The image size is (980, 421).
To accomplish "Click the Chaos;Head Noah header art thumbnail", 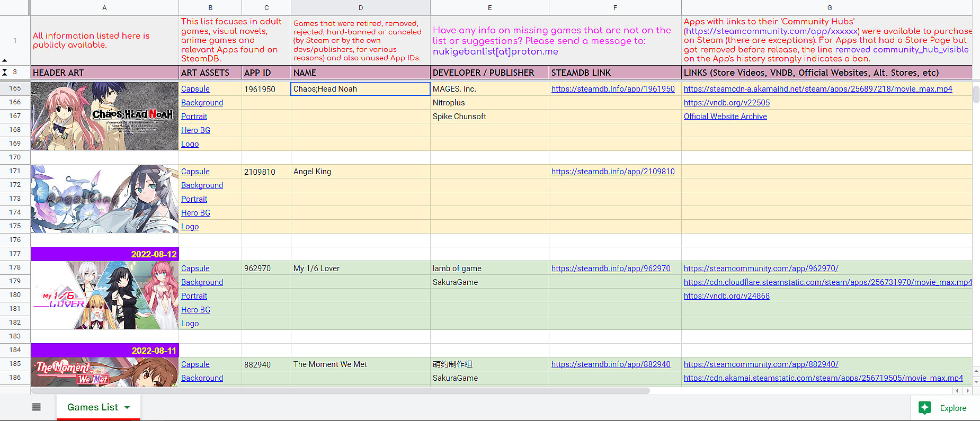I will [x=104, y=116].
